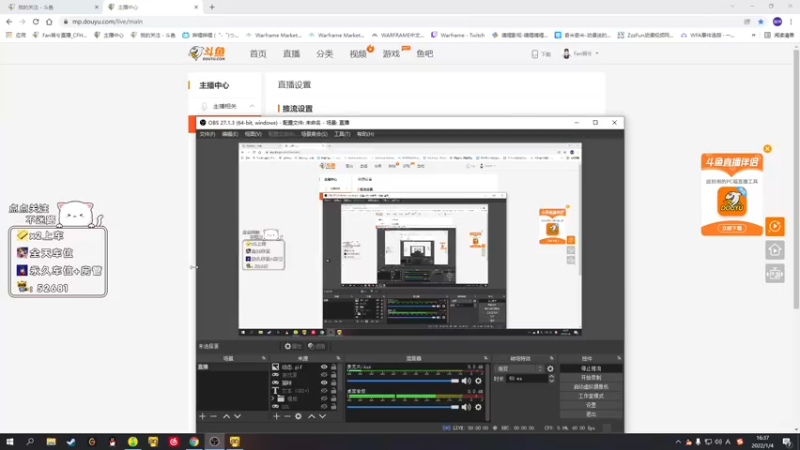
Task: Click orange play icon on Douyu right sidebar
Action: [x=774, y=226]
